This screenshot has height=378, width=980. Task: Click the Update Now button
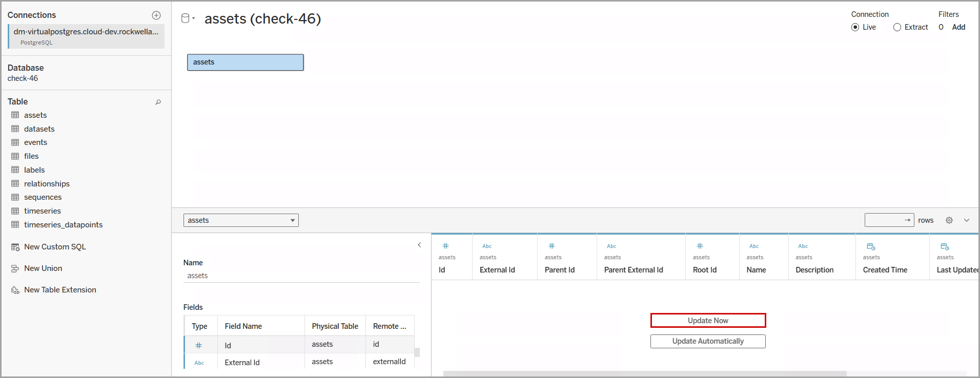pos(708,321)
